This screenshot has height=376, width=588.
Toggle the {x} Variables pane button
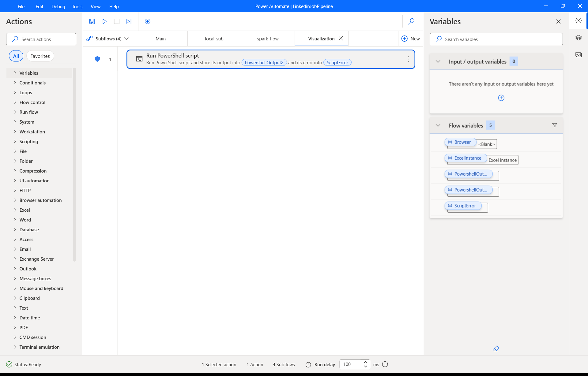click(579, 20)
